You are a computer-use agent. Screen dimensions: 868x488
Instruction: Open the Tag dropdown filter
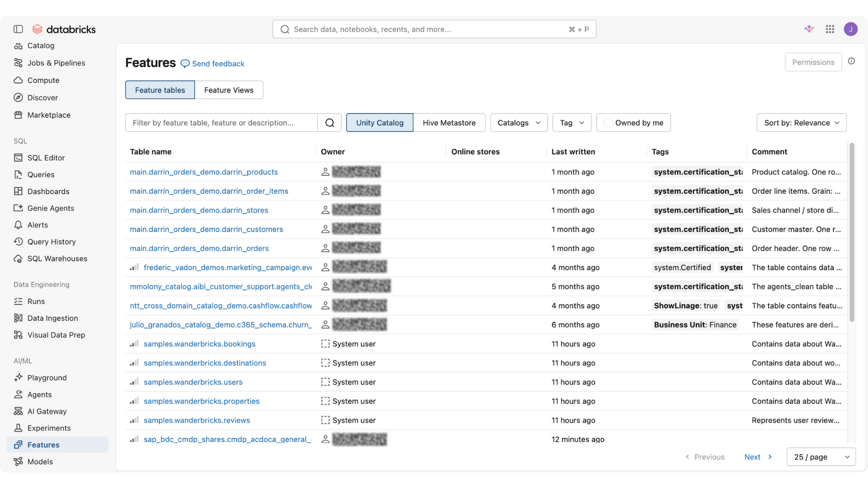572,123
